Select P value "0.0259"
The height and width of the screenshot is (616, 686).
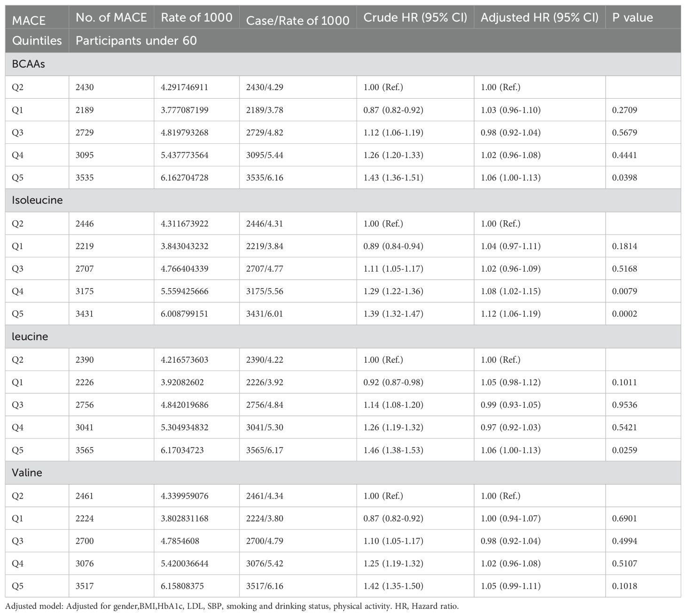pos(624,450)
